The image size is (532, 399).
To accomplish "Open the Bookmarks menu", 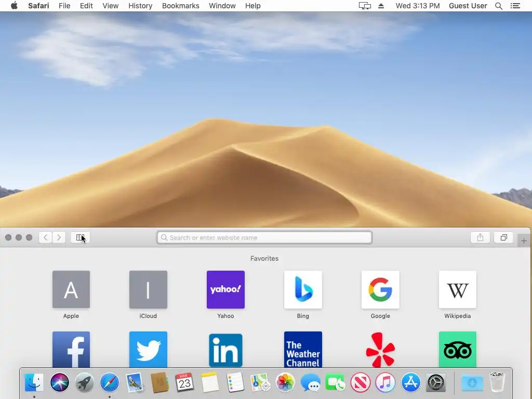I will [180, 6].
